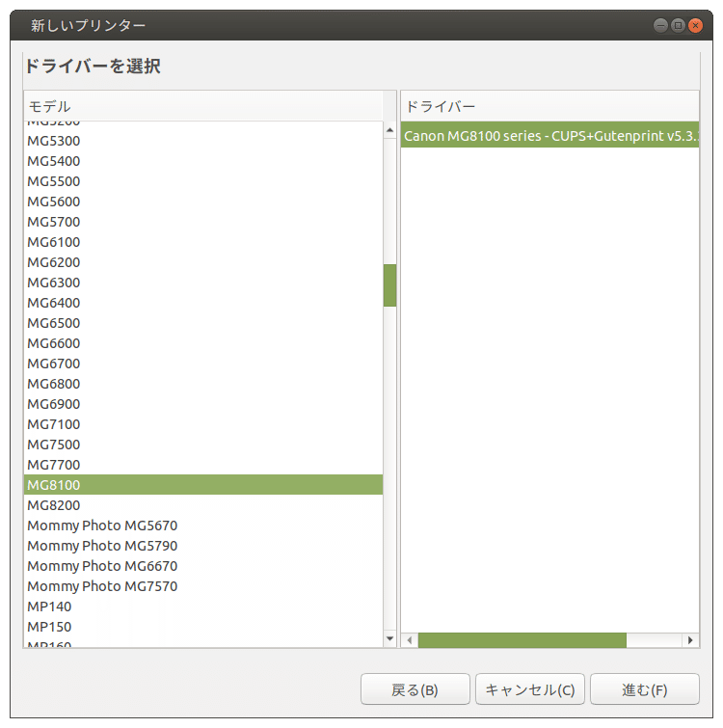
Task: Select the MG6600 model
Action: click(x=203, y=343)
